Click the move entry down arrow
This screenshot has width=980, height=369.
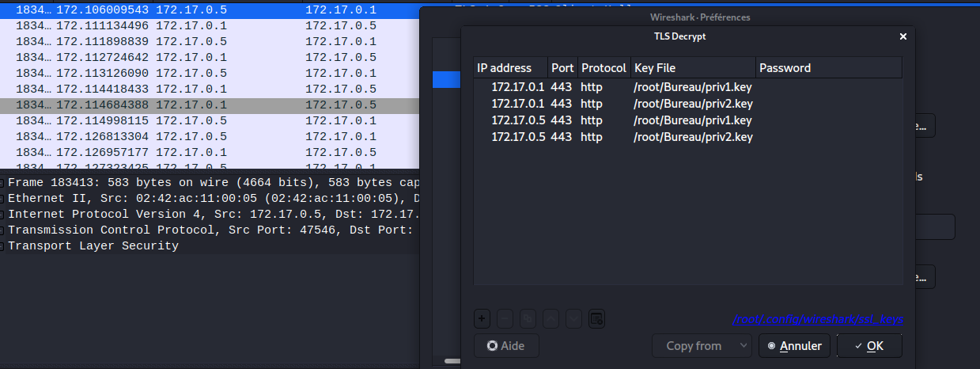[x=574, y=318]
